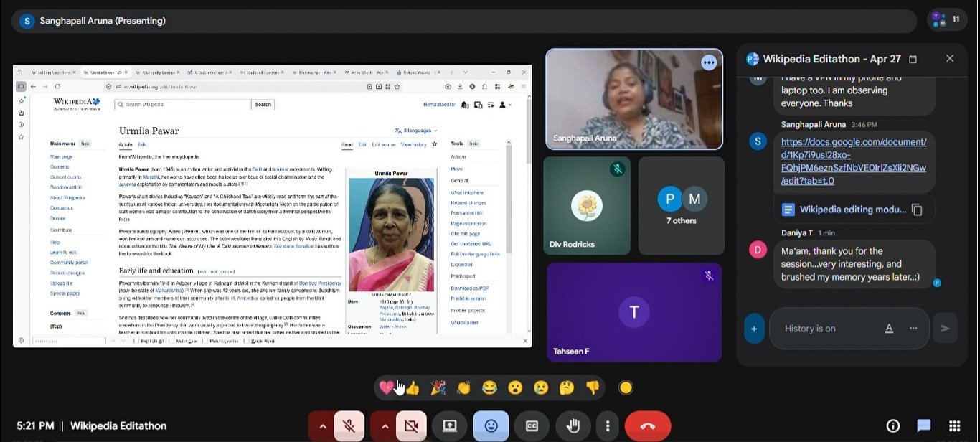Viewport: 980px width, 442px height.
Task: Open video settings chevron beside the camera
Action: coord(385,426)
